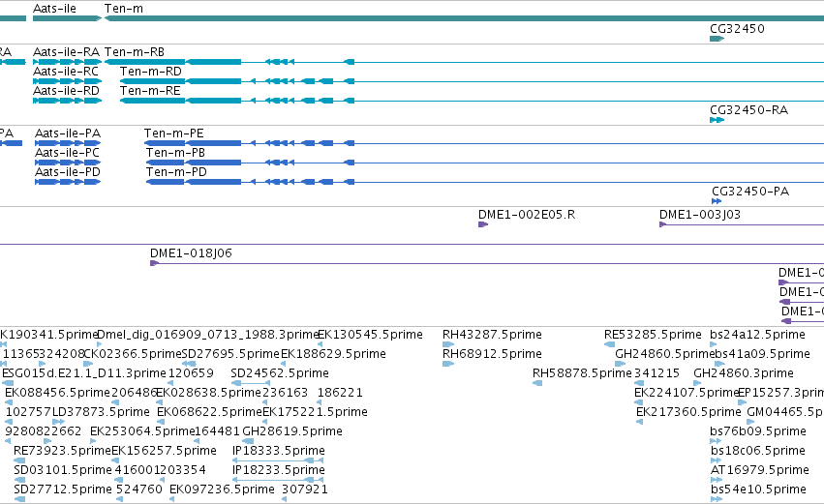
Task: Select the Aats-ile-PD protein label
Action: [68, 172]
